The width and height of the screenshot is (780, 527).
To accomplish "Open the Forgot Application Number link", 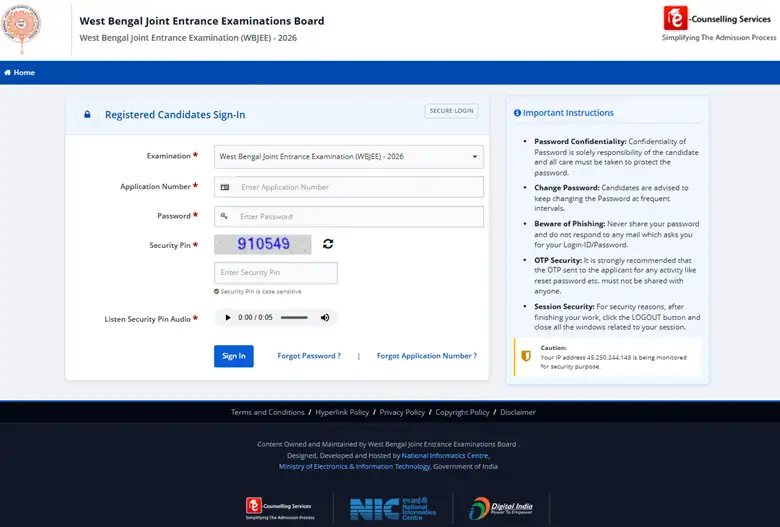I will pyautogui.click(x=427, y=356).
